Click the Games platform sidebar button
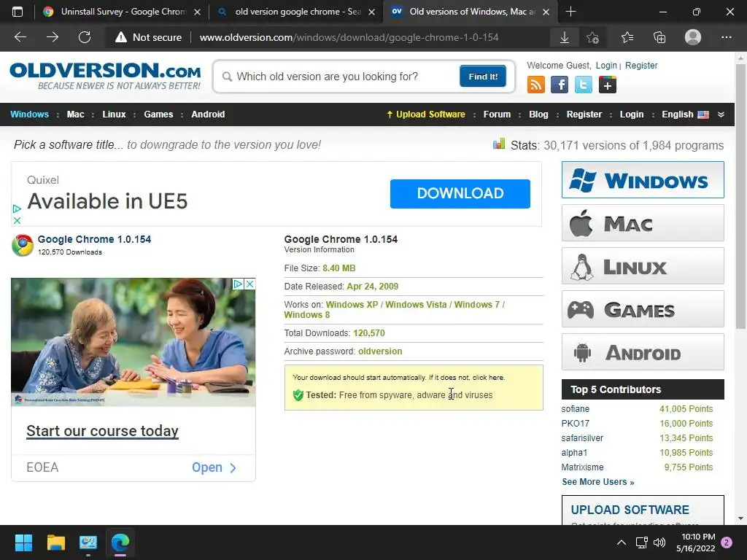747x560 pixels. click(x=643, y=309)
